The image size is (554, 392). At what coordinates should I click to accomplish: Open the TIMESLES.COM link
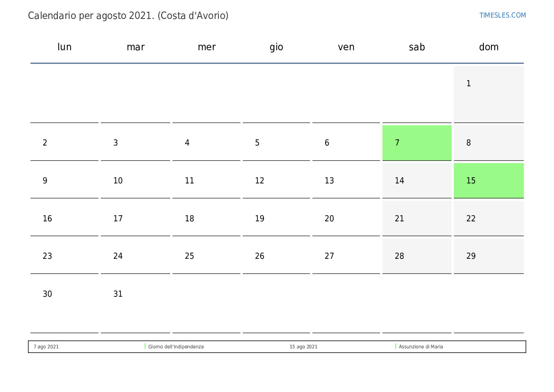point(502,15)
